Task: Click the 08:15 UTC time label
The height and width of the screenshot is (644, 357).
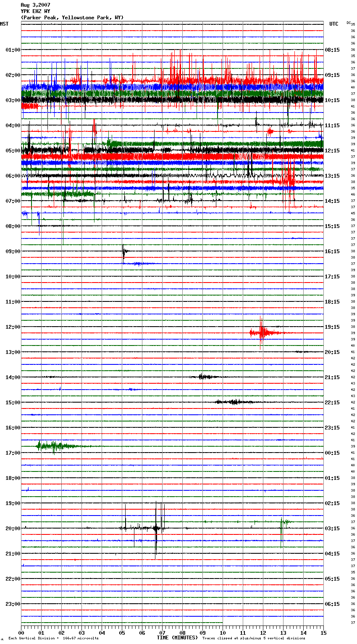Action: point(332,50)
